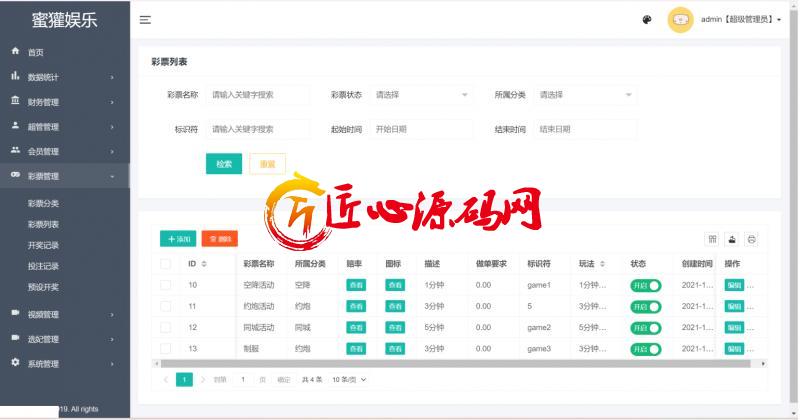Screen dimensions: 800x420
Task: Go to 首页 in the sidebar
Action: coord(36,53)
